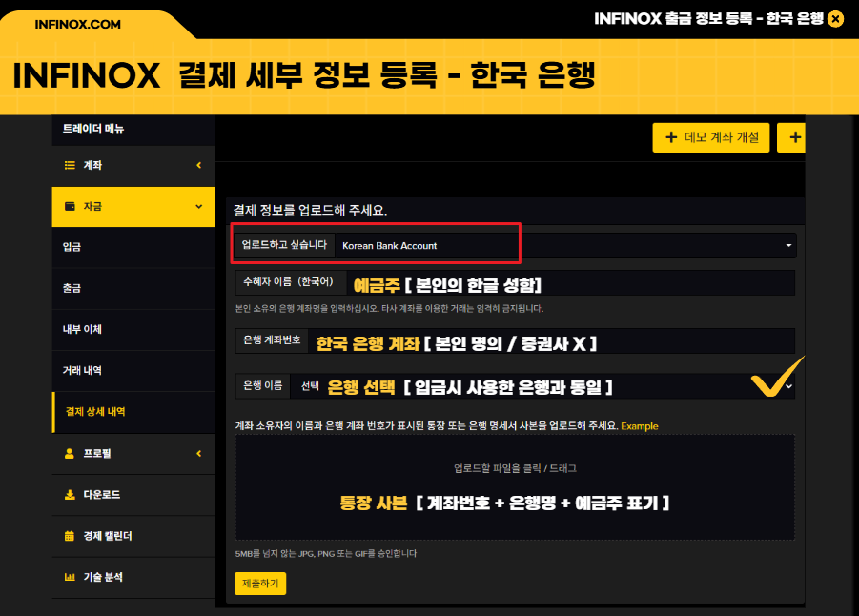
Task: Click the partially visible plus button at right
Action: click(x=791, y=137)
